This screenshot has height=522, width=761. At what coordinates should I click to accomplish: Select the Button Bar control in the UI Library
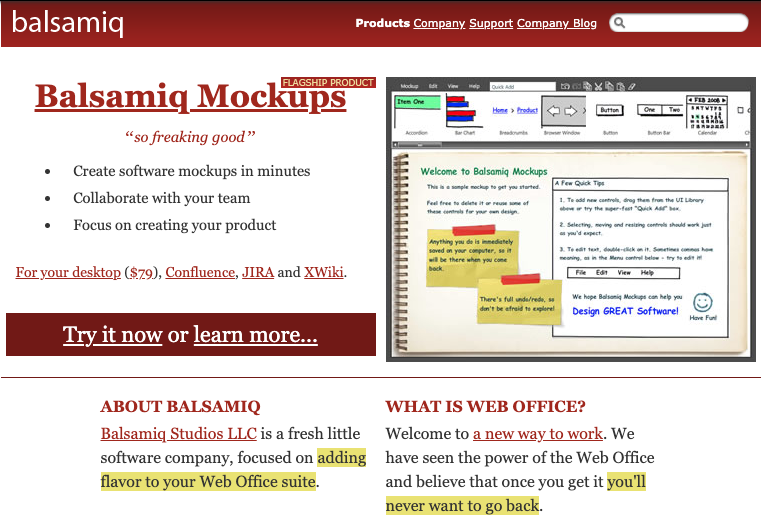(659, 118)
